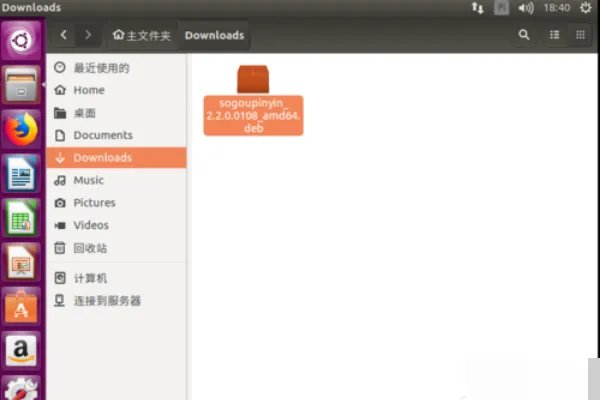Viewport: 600px width, 400px height.
Task: Open 桌面 folder in the sidebar
Action: pos(116,113)
